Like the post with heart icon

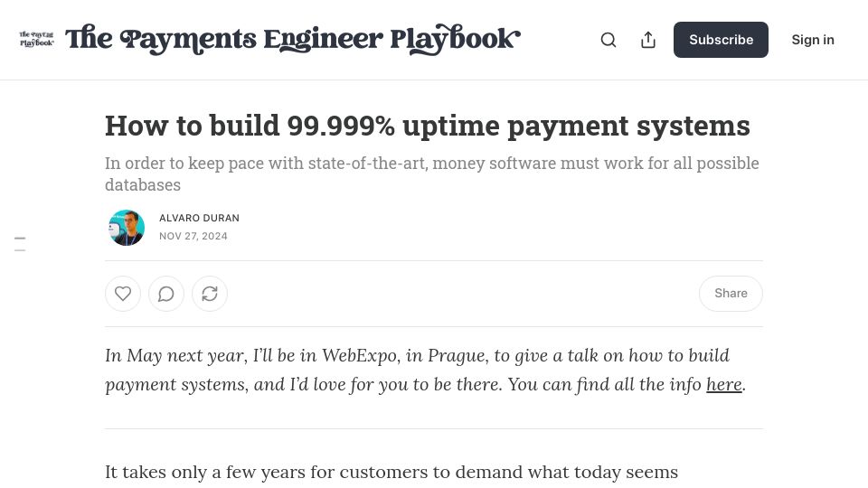tap(123, 294)
